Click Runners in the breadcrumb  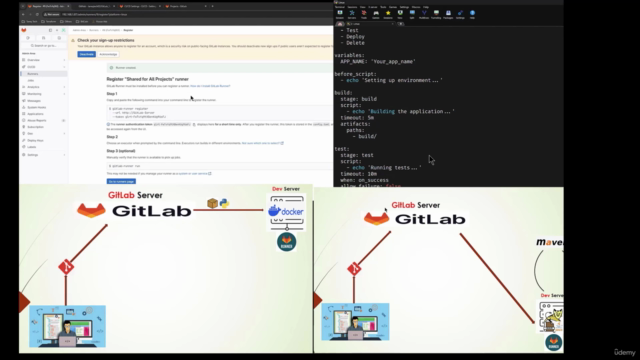pyautogui.click(x=94, y=30)
